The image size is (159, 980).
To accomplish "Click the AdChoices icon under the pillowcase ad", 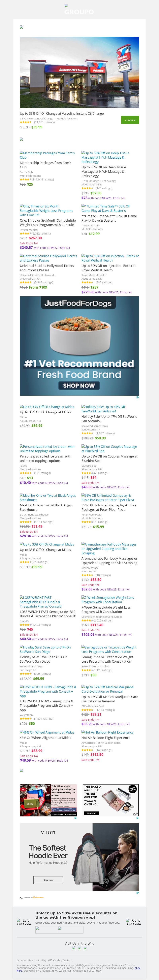I will (76, 818).
